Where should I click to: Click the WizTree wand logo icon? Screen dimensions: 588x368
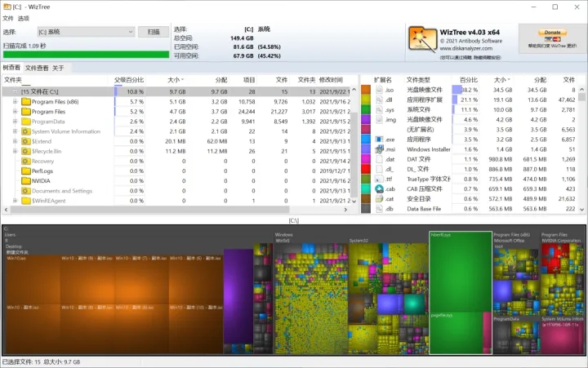422,39
